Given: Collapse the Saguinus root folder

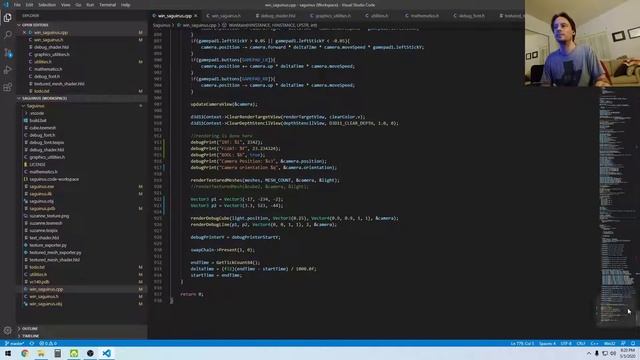Looking at the screenshot, I should [x=23, y=106].
